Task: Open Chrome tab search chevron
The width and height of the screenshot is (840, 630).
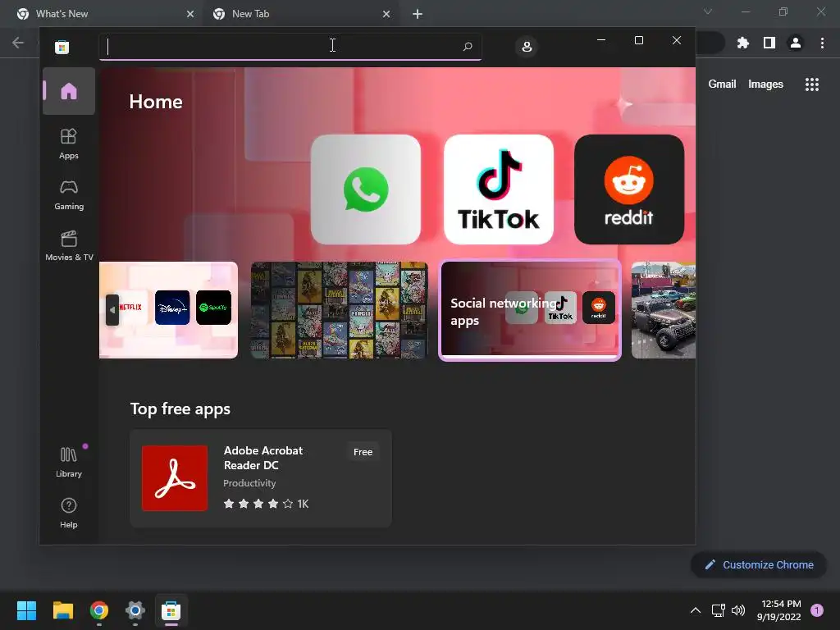Action: click(708, 11)
